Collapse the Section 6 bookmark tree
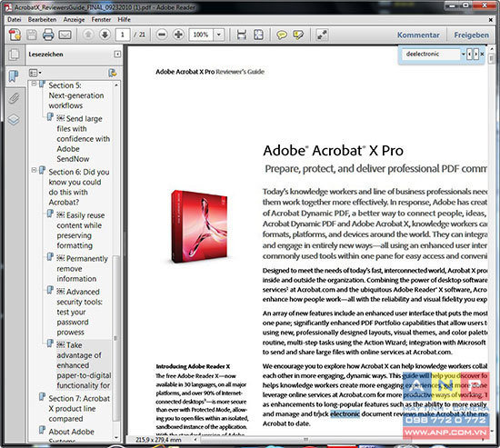The height and width of the screenshot is (448, 500). click(x=34, y=170)
